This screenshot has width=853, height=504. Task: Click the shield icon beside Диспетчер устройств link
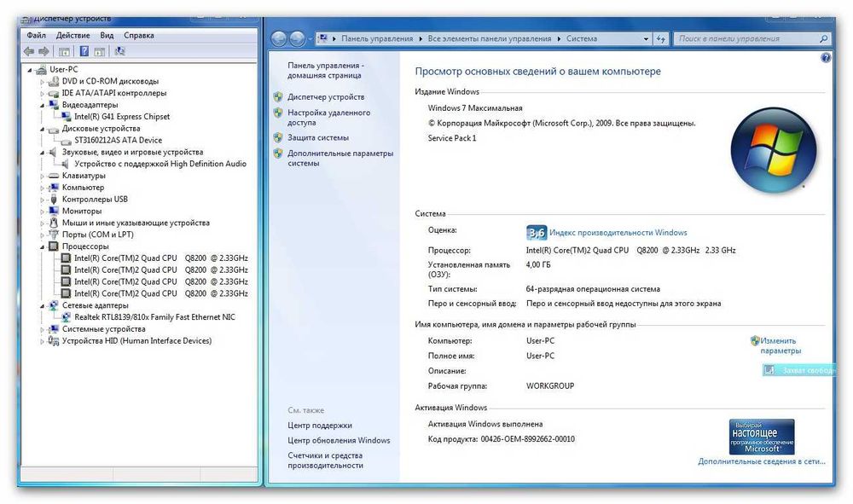pyautogui.click(x=279, y=96)
